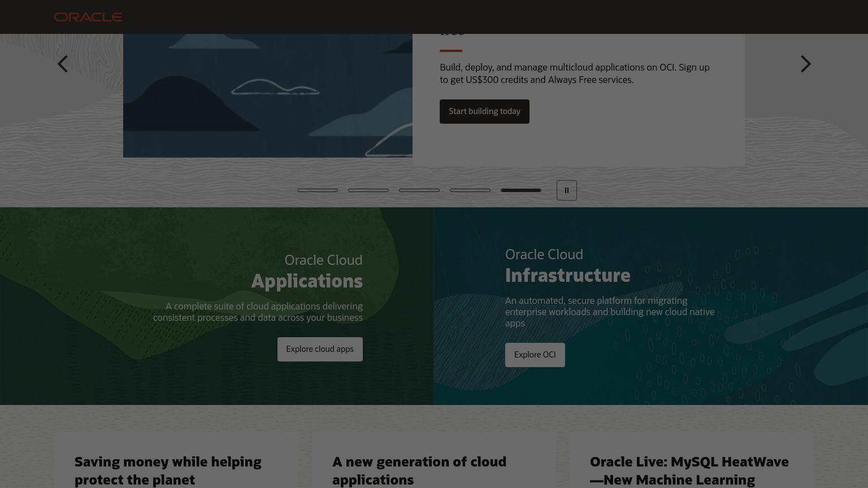Go to previous carousel slide arrow
This screenshot has width=868, height=488.
point(63,64)
